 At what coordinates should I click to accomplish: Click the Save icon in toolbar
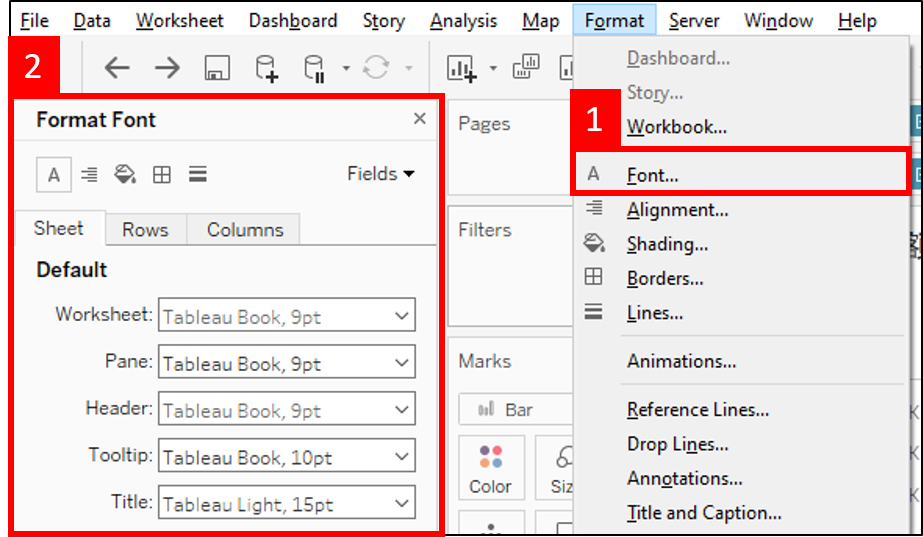click(x=217, y=68)
